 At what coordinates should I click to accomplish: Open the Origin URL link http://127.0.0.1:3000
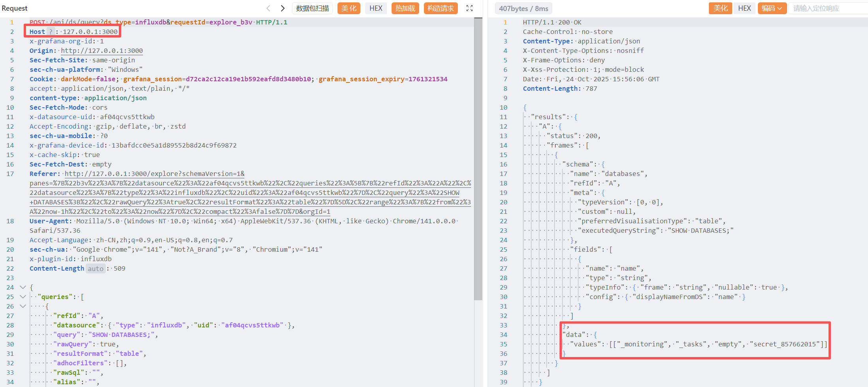[x=102, y=51]
